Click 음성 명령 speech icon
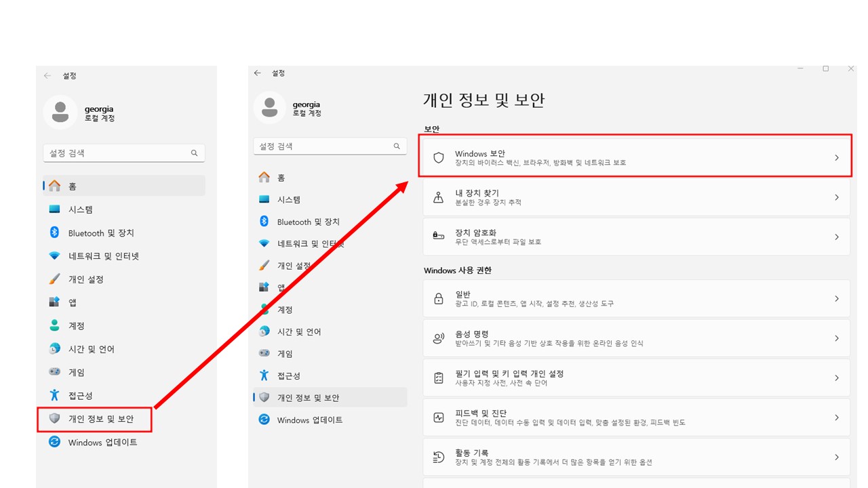Screen dimensions: 868x488 (439, 338)
